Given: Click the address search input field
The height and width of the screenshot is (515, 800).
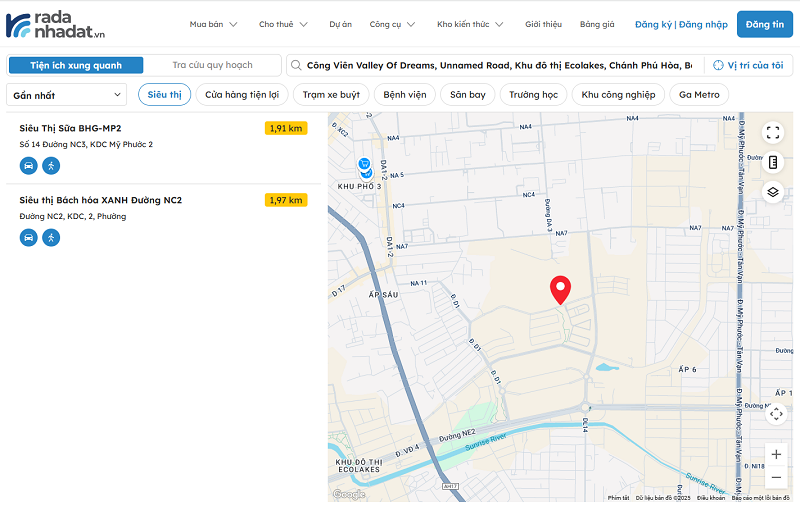Looking at the screenshot, I should pos(498,65).
